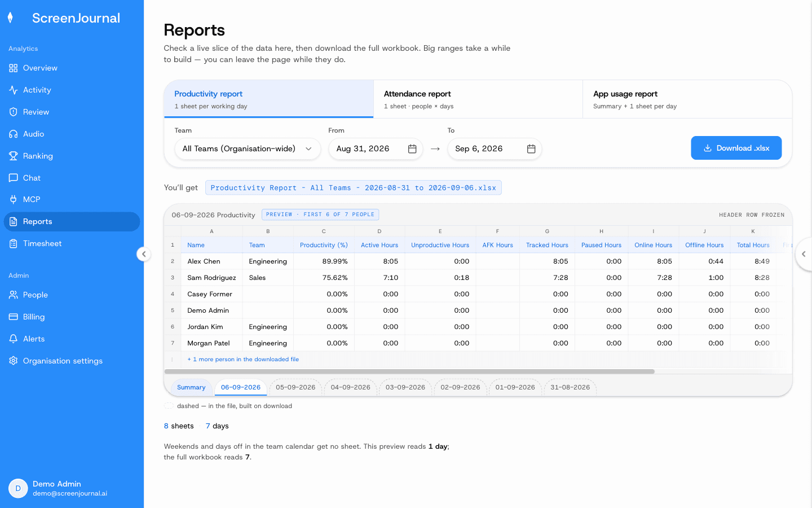Collapse the sidebar with the chevron handle
Screen dimensions: 812x508
click(x=144, y=254)
